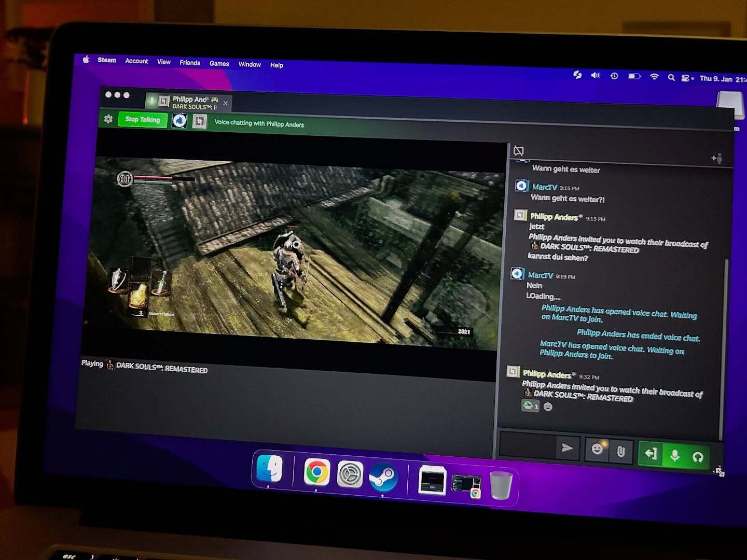
Task: Open the Wi-Fi menu bar icon
Action: pyautogui.click(x=654, y=77)
